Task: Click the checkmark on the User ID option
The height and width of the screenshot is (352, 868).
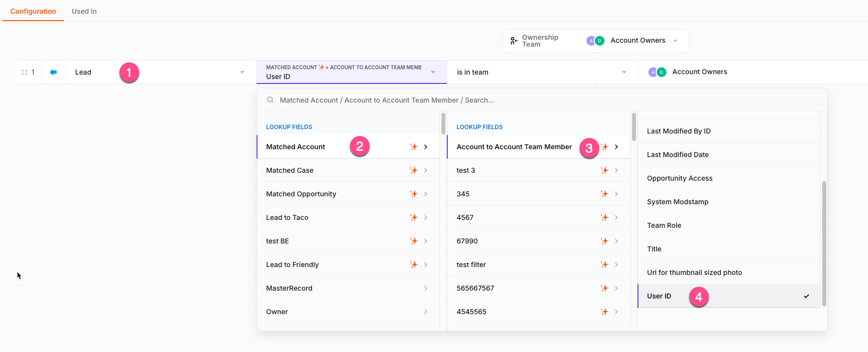Action: click(x=806, y=296)
